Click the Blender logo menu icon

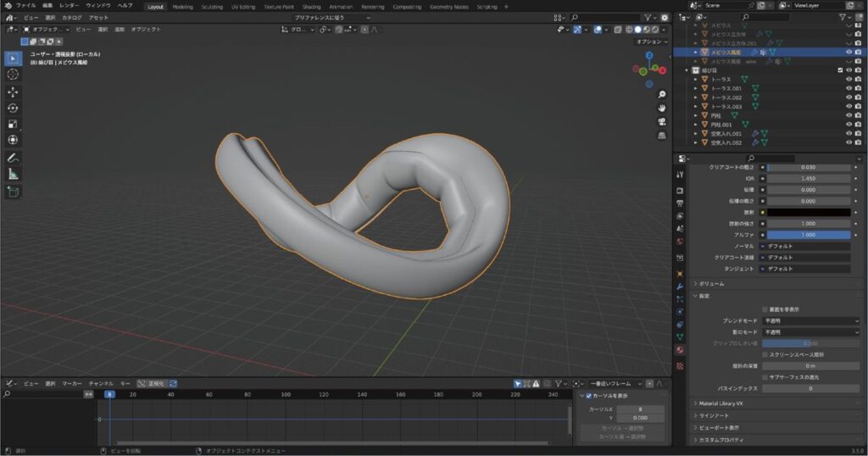[8, 6]
